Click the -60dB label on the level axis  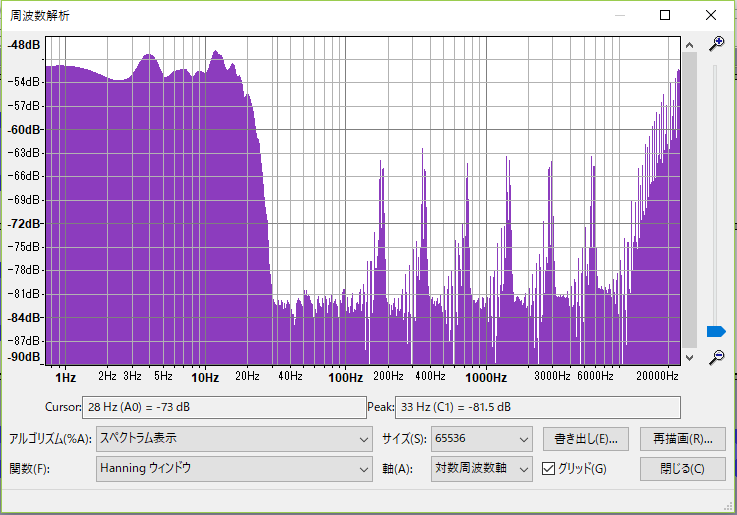[x=25, y=129]
